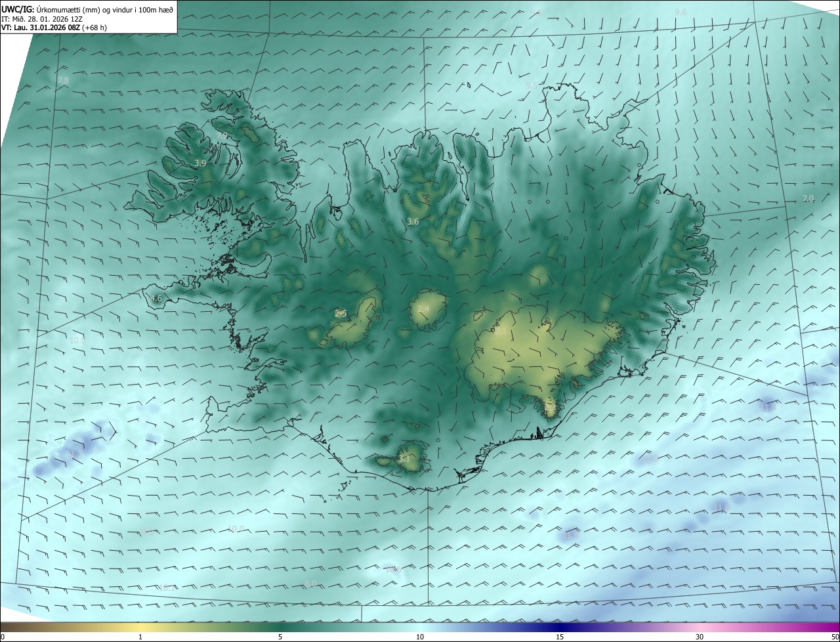Pick the yellow section of the color scale
Viewport: 840px width, 642px height.
[x=141, y=627]
